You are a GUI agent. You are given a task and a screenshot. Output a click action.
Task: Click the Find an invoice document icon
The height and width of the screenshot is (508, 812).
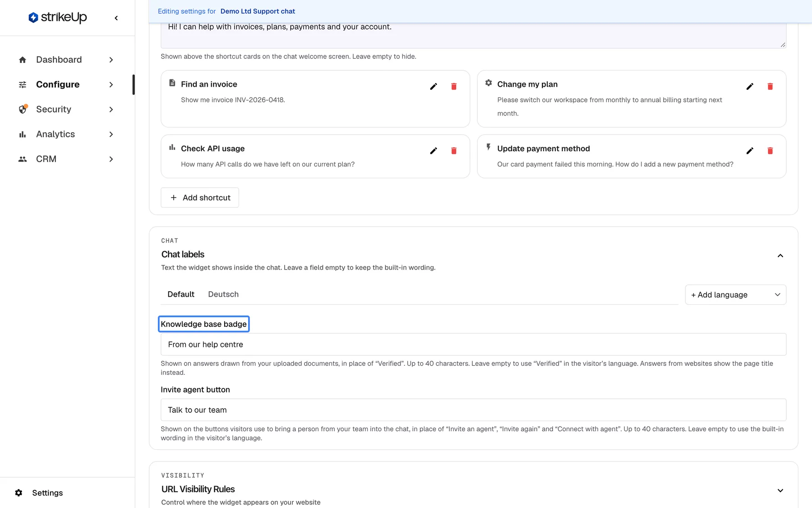click(x=172, y=83)
